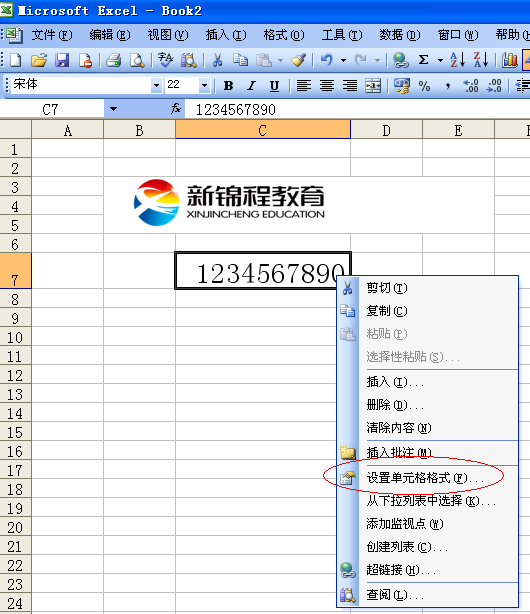Sort ascending with A-Z icon
The width and height of the screenshot is (530, 614).
click(x=458, y=60)
